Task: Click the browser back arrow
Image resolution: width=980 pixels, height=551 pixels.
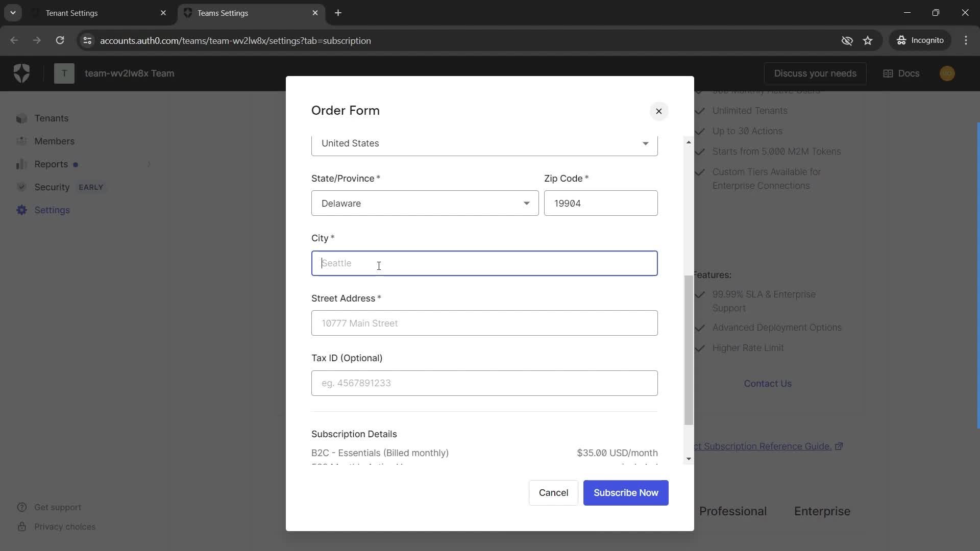Action: (x=14, y=40)
